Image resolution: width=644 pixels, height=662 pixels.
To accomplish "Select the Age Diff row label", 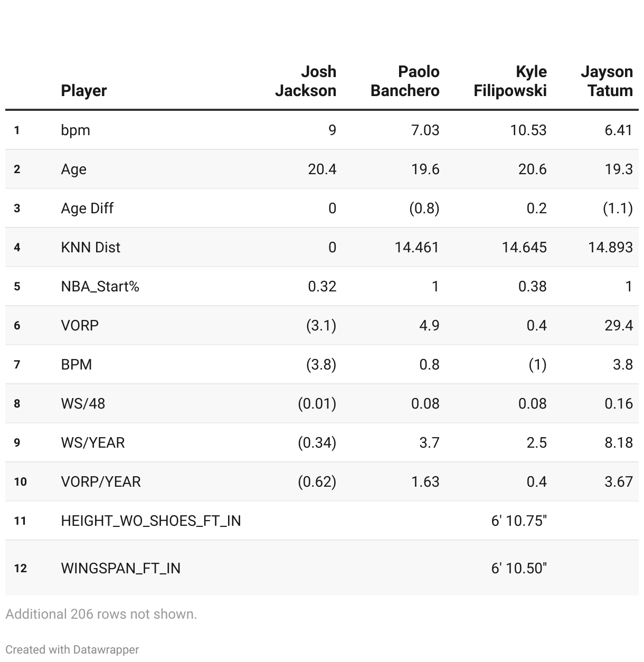I will [x=87, y=209].
